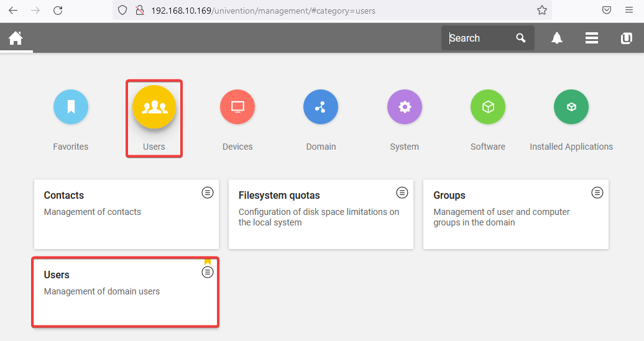
Task: Expand the Groups tile context menu
Action: 597,193
